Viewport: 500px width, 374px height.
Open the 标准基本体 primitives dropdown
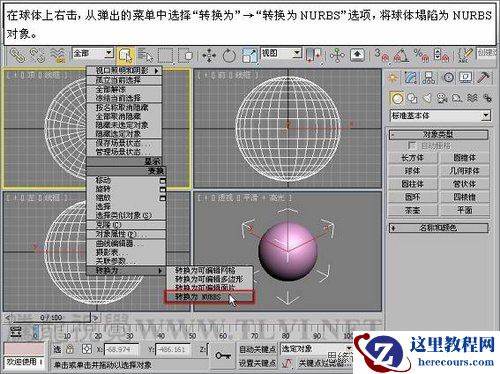(440, 116)
